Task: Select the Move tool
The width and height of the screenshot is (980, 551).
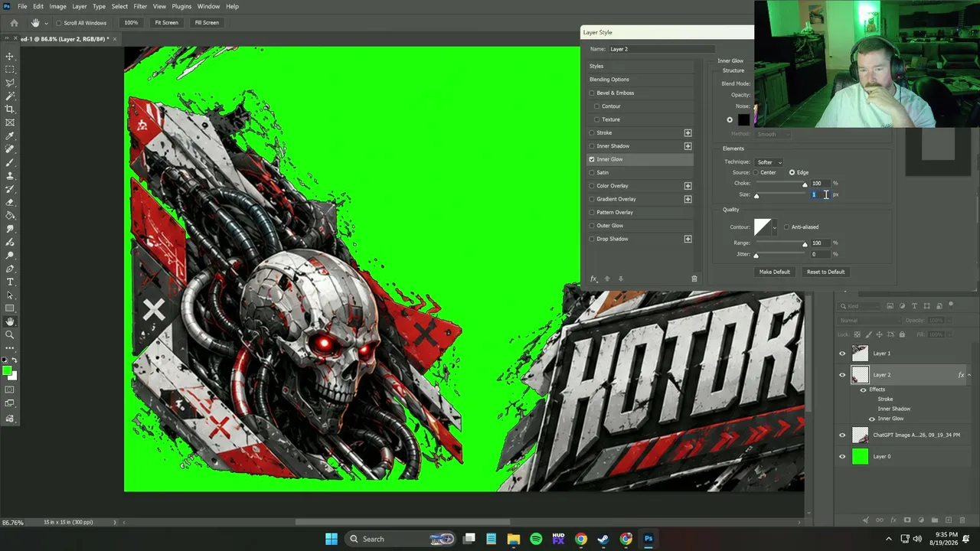Action: pyautogui.click(x=10, y=56)
